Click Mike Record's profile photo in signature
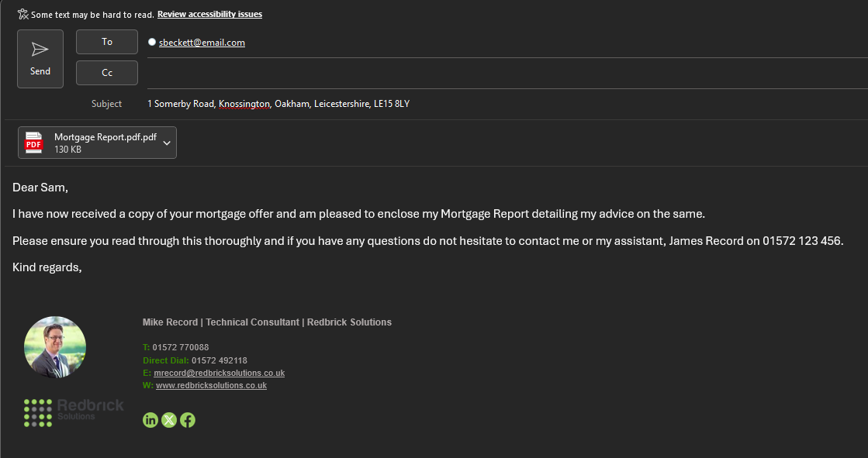This screenshot has width=868, height=458. pyautogui.click(x=55, y=347)
